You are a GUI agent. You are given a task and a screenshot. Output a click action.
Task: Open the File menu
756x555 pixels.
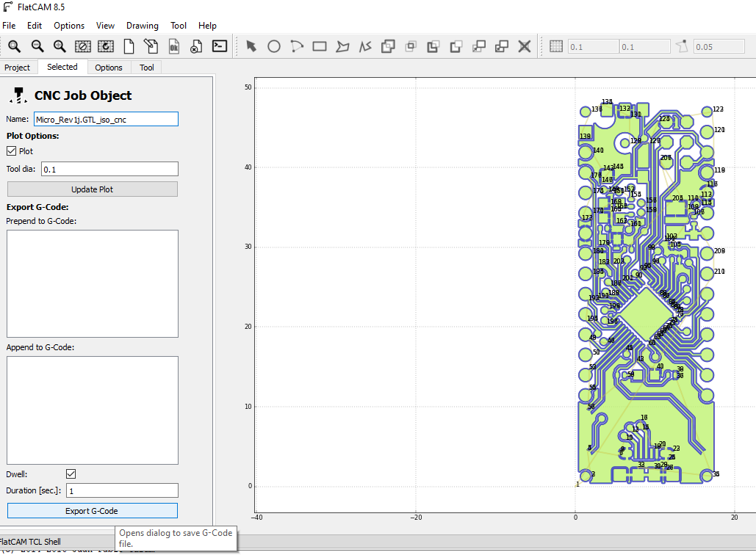(x=9, y=26)
